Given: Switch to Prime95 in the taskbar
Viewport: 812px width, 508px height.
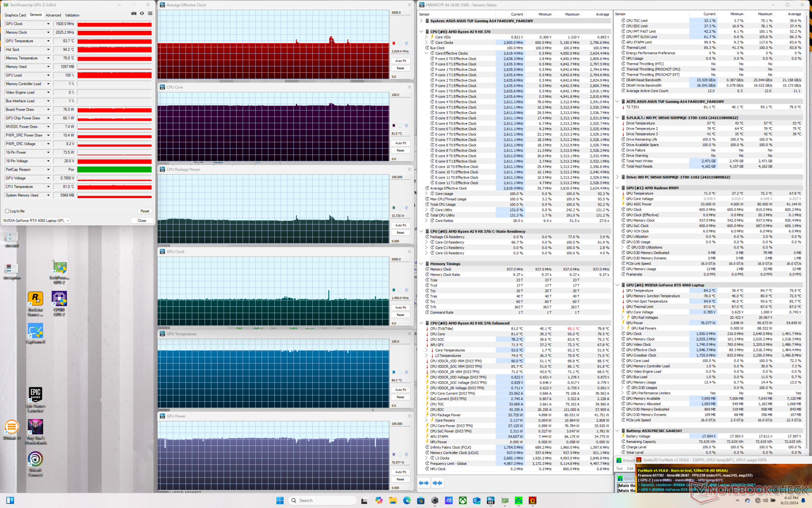Looking at the screenshot, I should point(518,500).
